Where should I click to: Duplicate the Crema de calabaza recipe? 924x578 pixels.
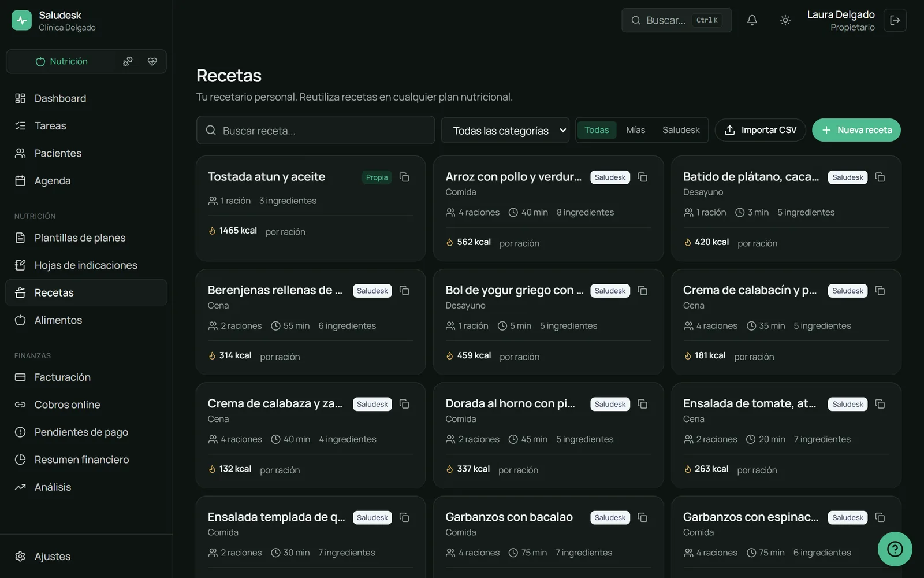point(404,404)
